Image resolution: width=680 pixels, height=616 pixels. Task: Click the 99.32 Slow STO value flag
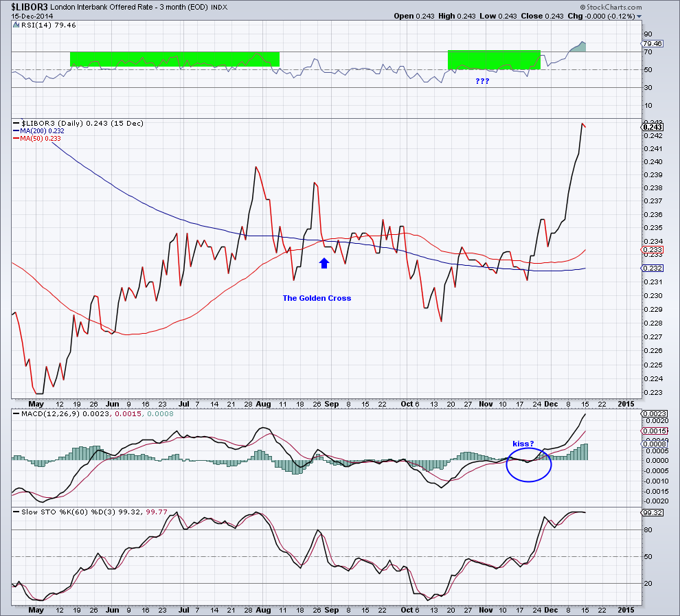click(653, 512)
